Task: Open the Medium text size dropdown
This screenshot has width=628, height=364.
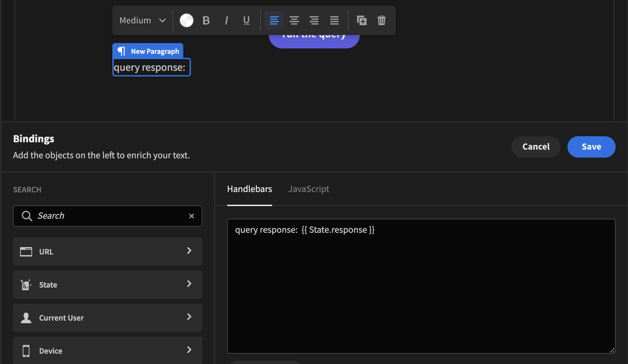Action: 141,20
